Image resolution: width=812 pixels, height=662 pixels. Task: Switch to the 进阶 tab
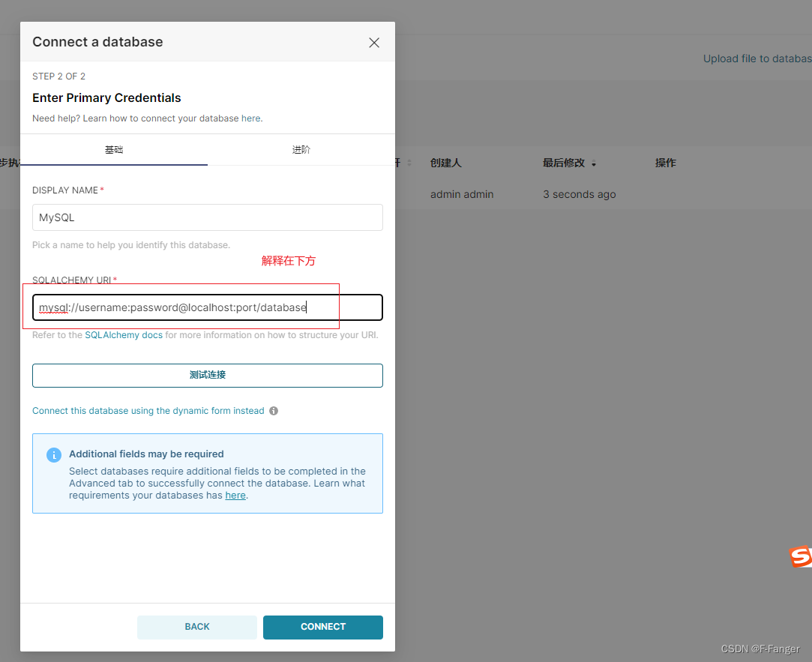[301, 150]
